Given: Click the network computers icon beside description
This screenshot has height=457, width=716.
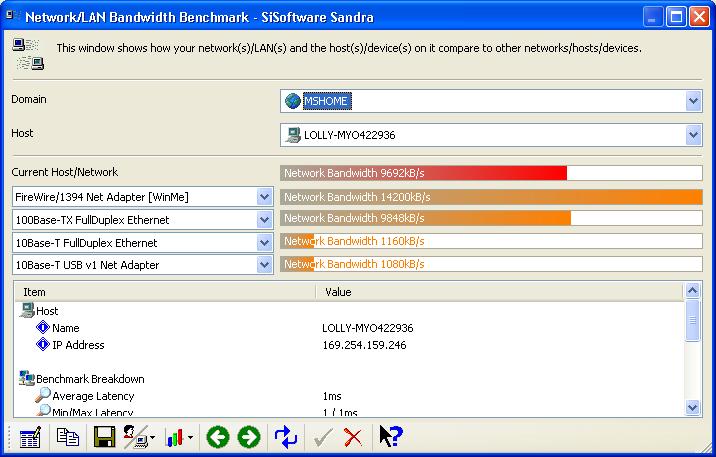Looking at the screenshot, I should coord(28,54).
